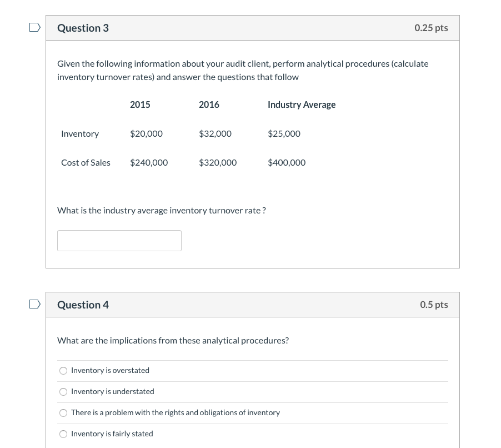
Task: Select 'Inventory is overstated'
Action: (63, 371)
